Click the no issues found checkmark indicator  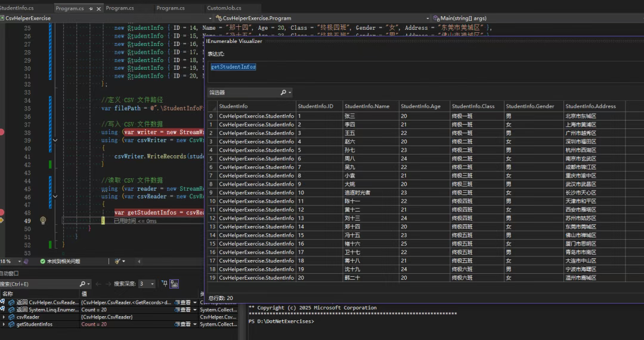click(43, 261)
